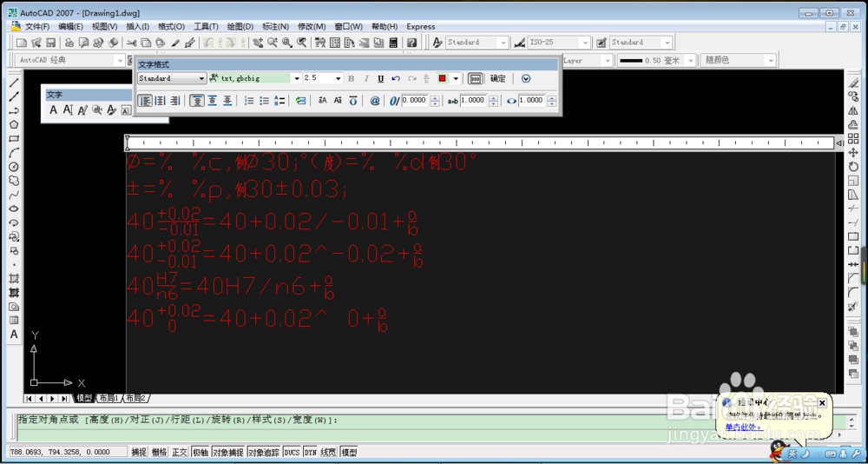Toggle Overline O formatting
868x464 pixels.
click(x=353, y=101)
